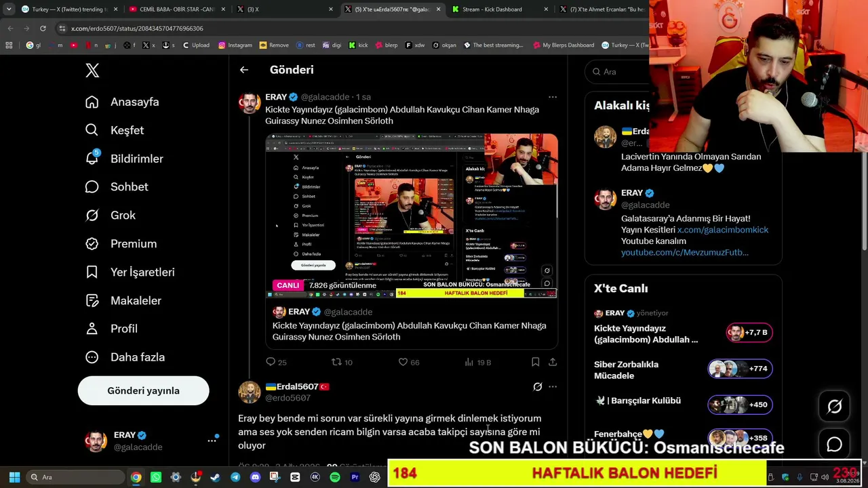This screenshot has height=488, width=868.
Task: Open Steam from the taskbar
Action: [215, 477]
